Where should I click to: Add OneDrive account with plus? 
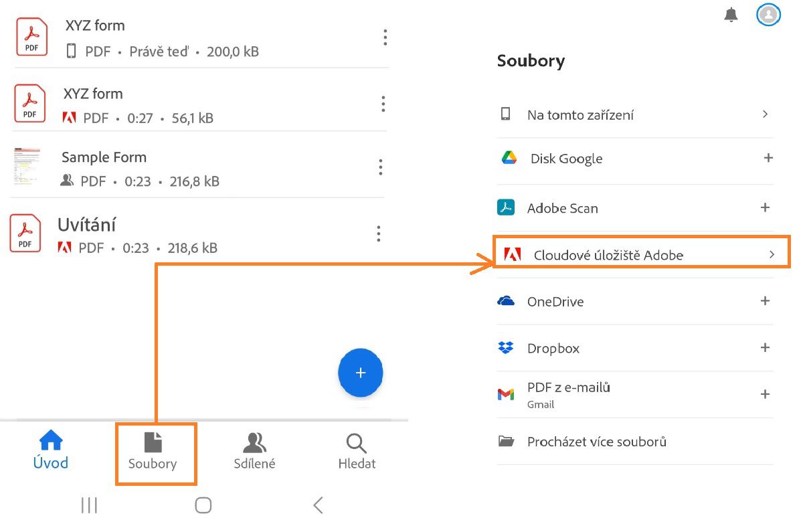click(x=766, y=301)
